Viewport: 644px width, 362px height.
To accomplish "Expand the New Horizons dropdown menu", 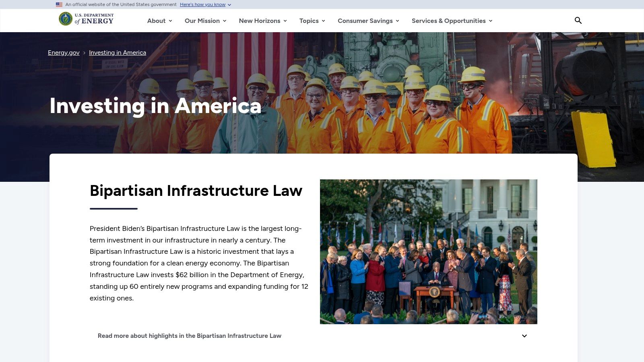I will [262, 21].
